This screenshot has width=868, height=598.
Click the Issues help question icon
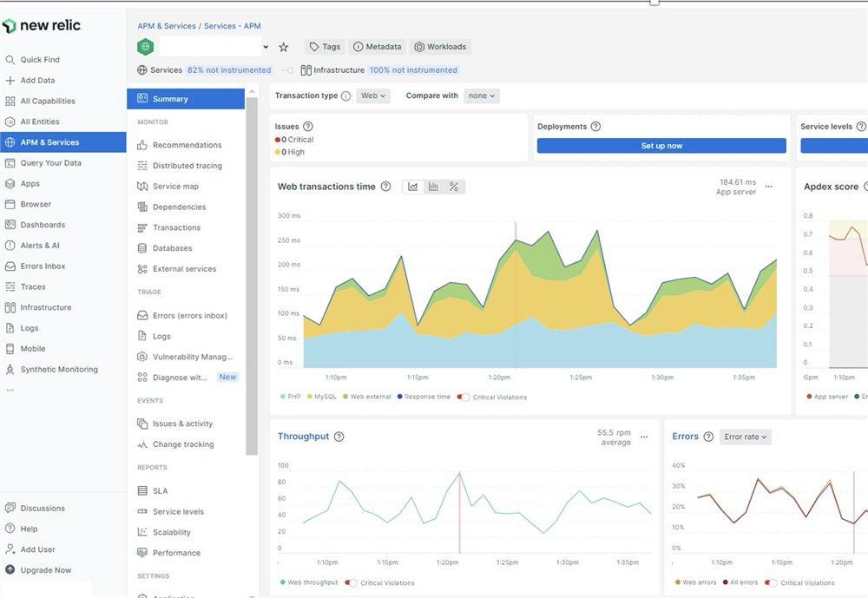tap(307, 127)
